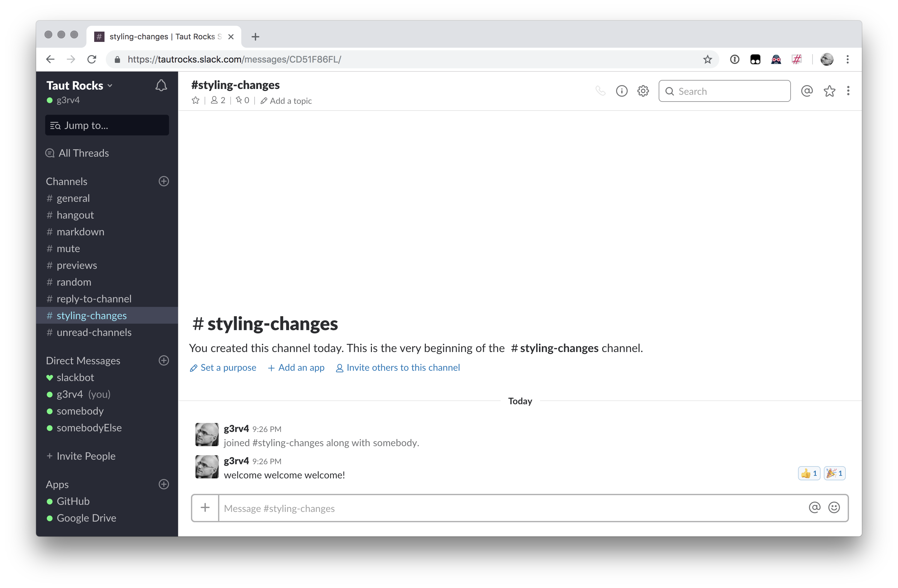Toggle the party popper reaction
The width and height of the screenshot is (898, 588).
834,473
